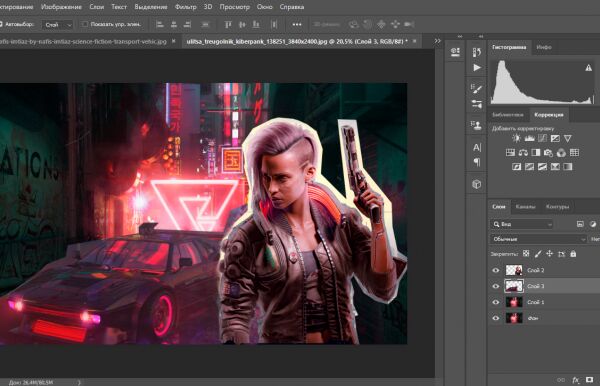
Task: Open the Текст menu
Action: [119, 7]
